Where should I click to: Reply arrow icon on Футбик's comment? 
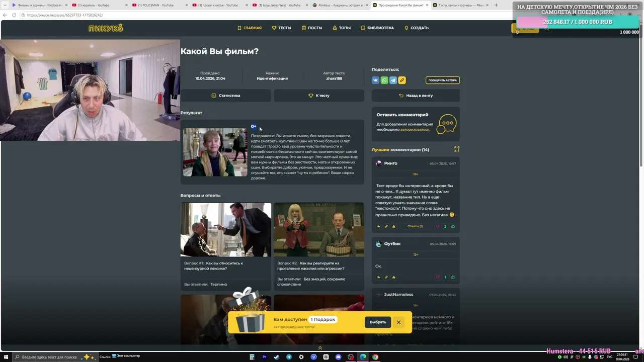tap(379, 277)
